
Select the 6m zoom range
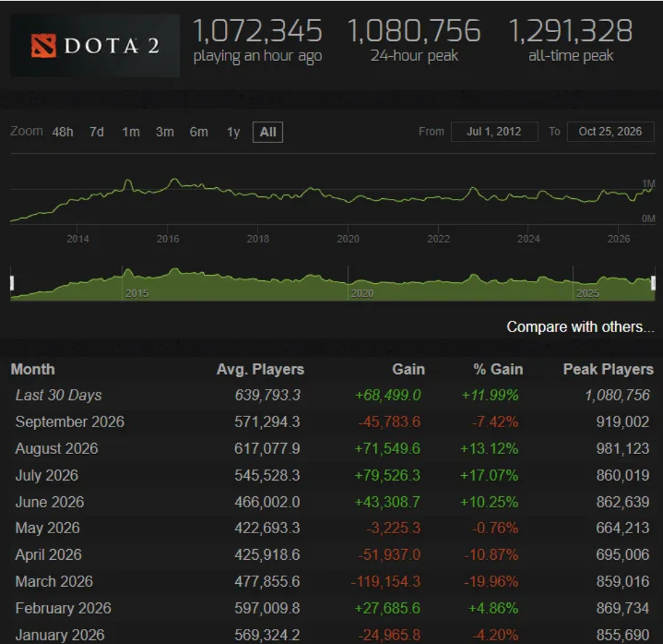coord(199,132)
